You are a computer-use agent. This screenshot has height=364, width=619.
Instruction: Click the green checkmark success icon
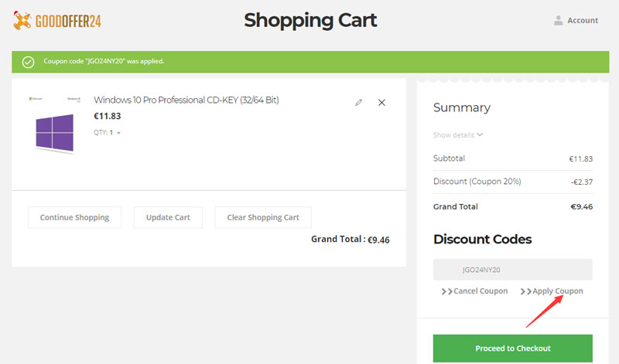[x=28, y=62]
